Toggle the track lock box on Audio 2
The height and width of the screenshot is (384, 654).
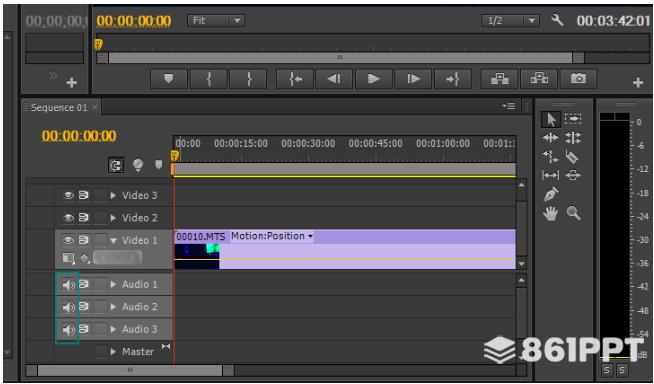tap(100, 307)
